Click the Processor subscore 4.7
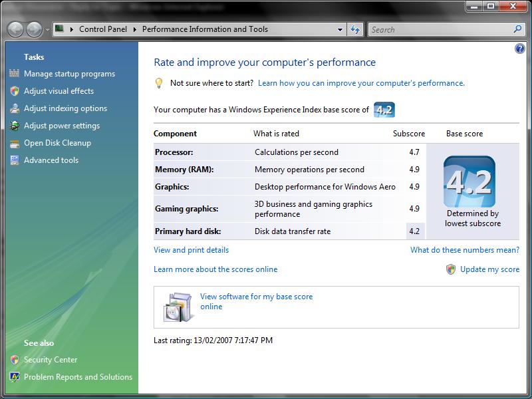This screenshot has width=532, height=399. (414, 152)
